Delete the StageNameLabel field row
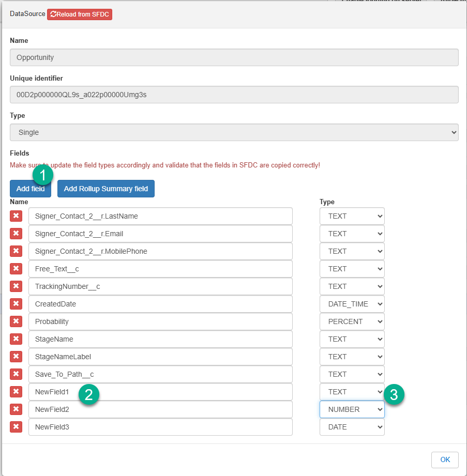Image resolution: width=467 pixels, height=476 pixels. (16, 357)
